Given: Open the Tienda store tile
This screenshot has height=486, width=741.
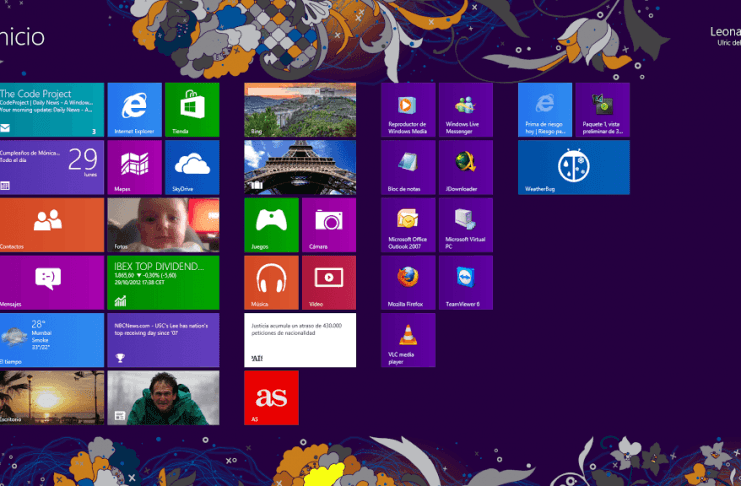Looking at the screenshot, I should point(192,110).
